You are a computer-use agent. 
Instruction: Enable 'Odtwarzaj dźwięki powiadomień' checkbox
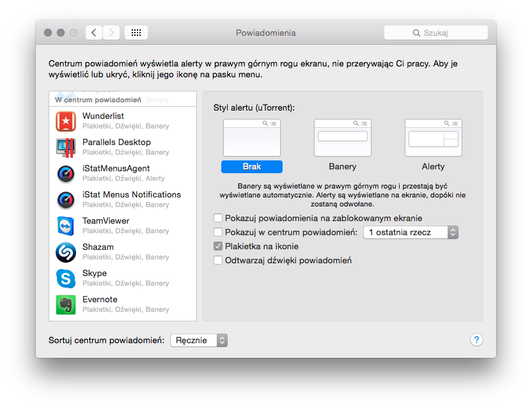[218, 261]
